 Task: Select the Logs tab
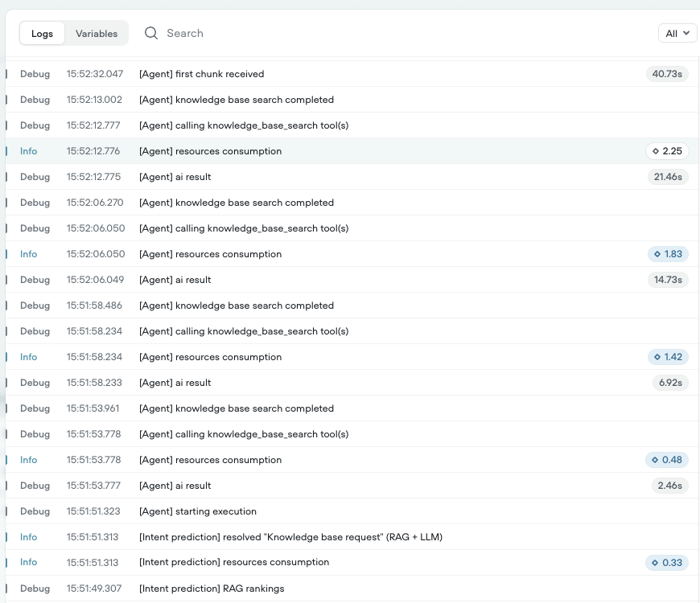tap(42, 33)
